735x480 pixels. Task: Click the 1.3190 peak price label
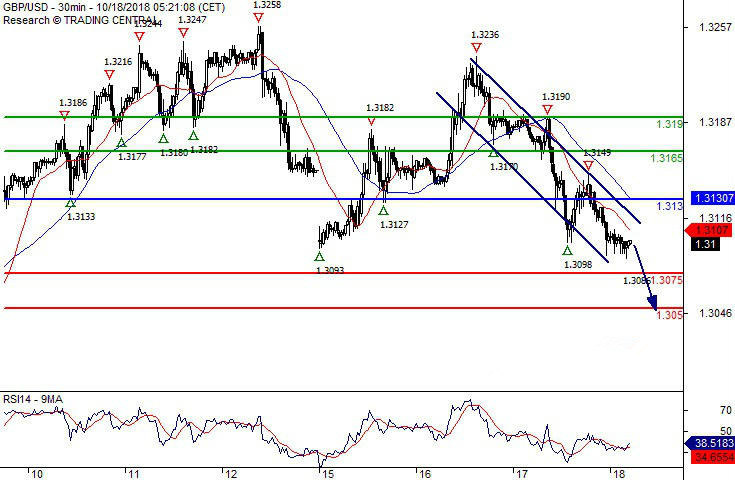pos(556,97)
